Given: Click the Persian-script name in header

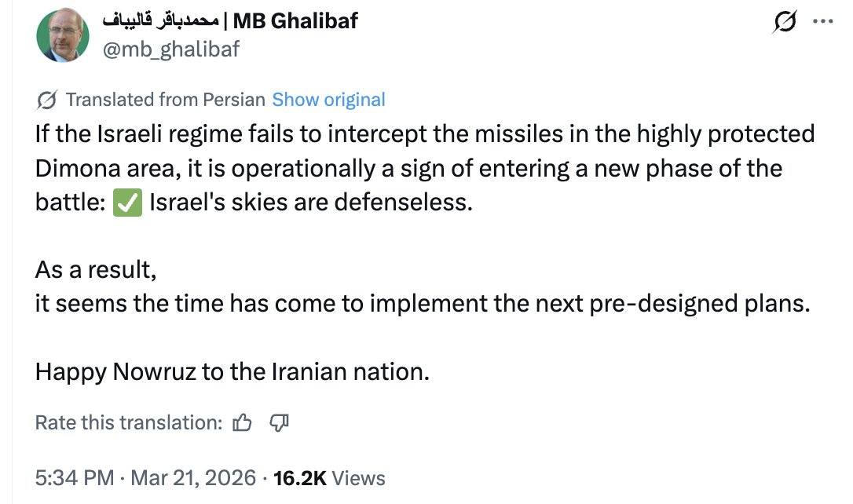Looking at the screenshot, I should (x=160, y=20).
